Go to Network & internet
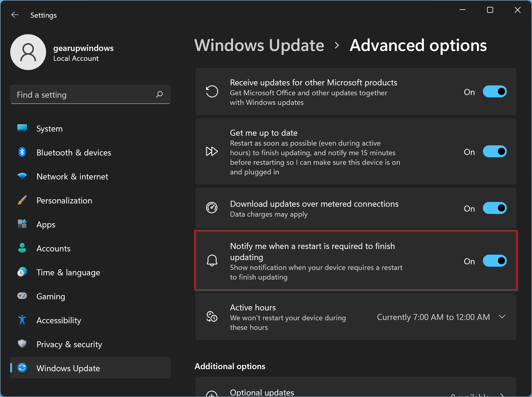 pos(90,176)
